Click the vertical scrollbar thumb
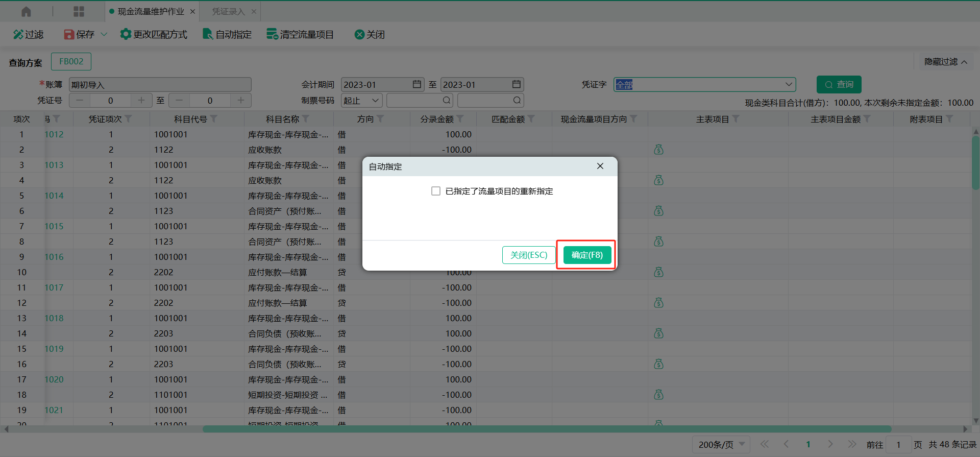Image resolution: width=980 pixels, height=457 pixels. 975,162
